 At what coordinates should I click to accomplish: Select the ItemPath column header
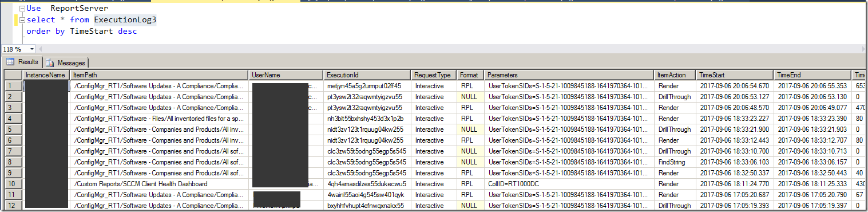coord(160,75)
